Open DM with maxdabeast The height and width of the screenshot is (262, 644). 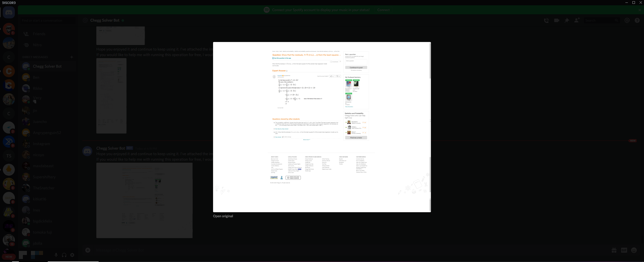tap(48, 166)
